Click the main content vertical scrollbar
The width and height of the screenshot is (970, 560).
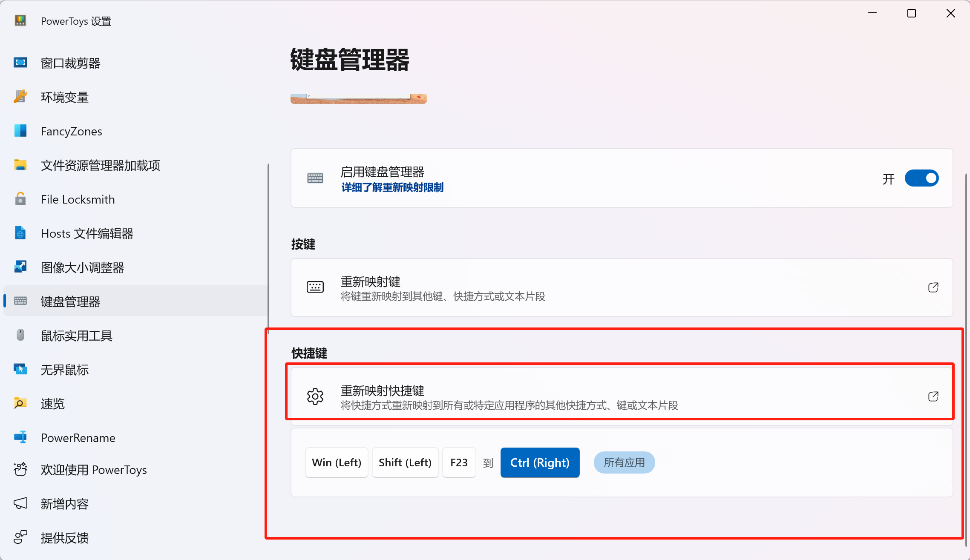pos(966,360)
